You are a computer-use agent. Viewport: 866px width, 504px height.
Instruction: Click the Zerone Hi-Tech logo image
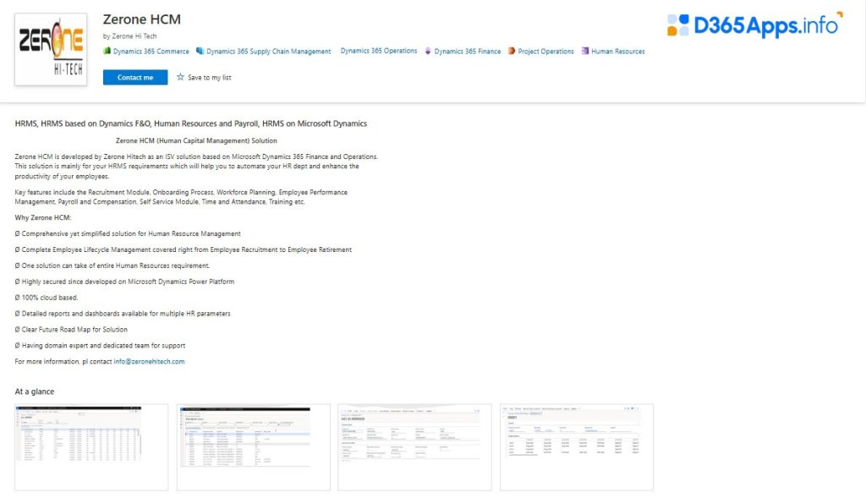51,49
